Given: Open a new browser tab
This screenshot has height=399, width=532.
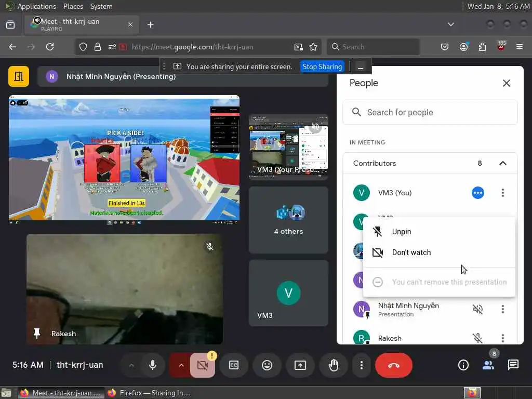Looking at the screenshot, I should pyautogui.click(x=150, y=25).
